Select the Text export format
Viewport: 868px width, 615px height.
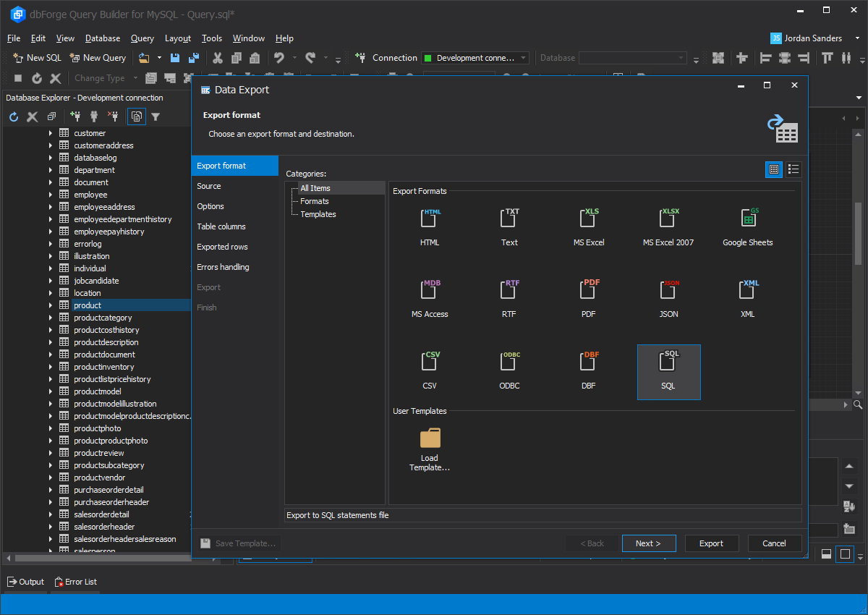tap(510, 219)
